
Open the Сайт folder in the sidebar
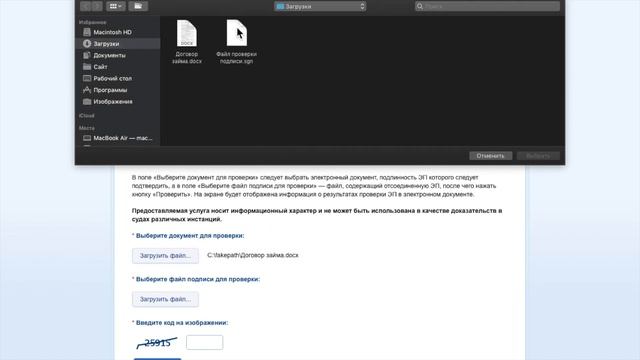click(118, 67)
